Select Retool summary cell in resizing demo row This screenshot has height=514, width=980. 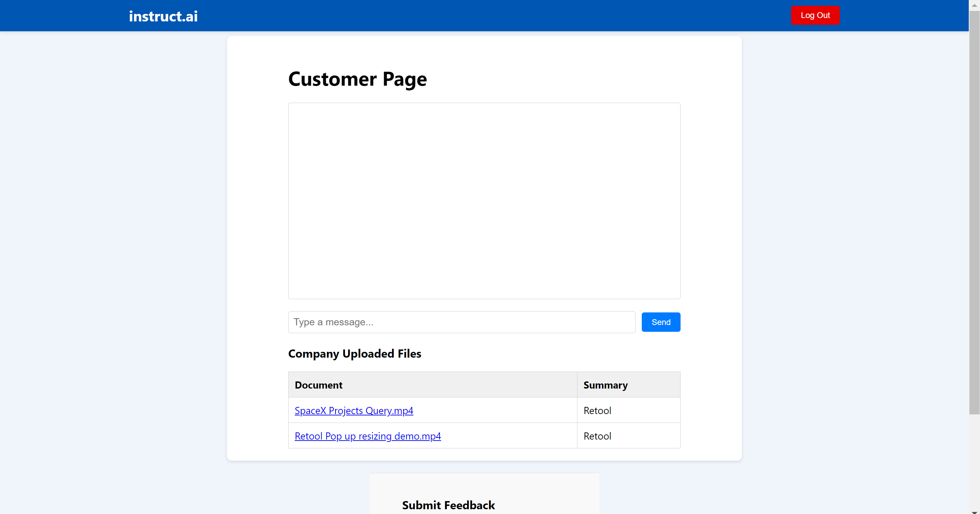(x=597, y=436)
